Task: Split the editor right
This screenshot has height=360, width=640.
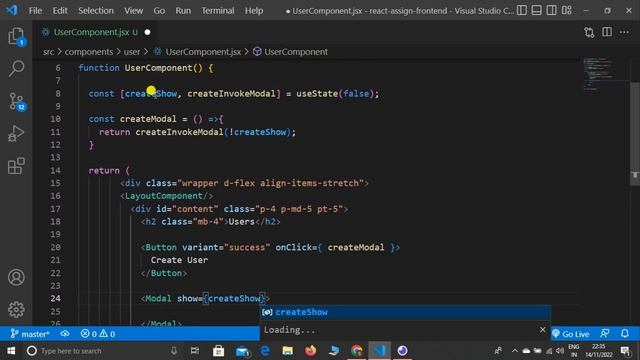Action: 607,32
